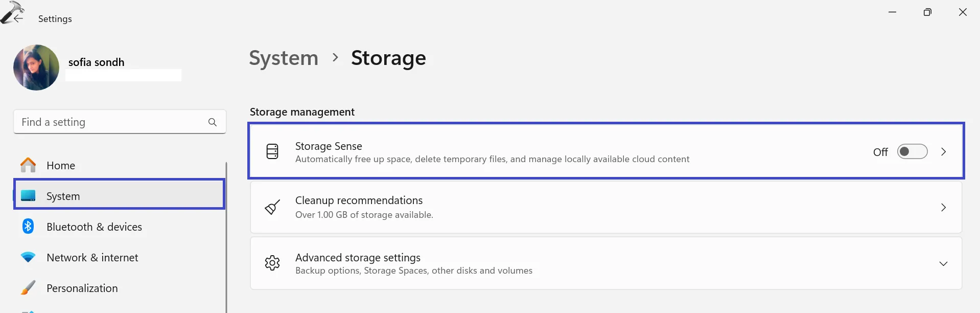Expand Advanced storage settings chevron

[x=943, y=263]
